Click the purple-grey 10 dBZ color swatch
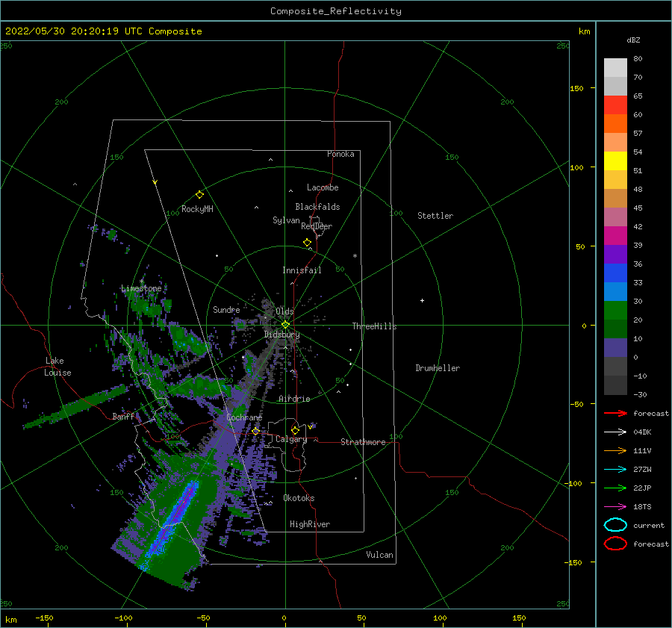The image size is (672, 628). 615,347
